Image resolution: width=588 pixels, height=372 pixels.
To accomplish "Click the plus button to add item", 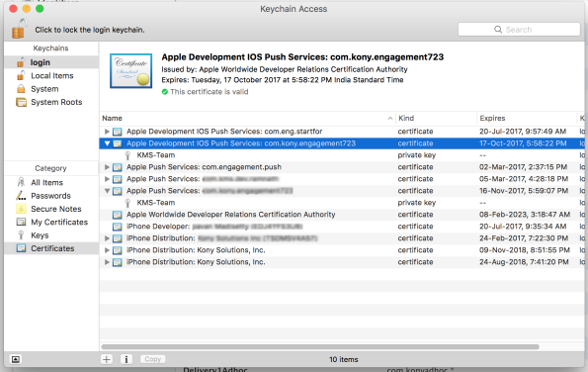I will point(107,359).
